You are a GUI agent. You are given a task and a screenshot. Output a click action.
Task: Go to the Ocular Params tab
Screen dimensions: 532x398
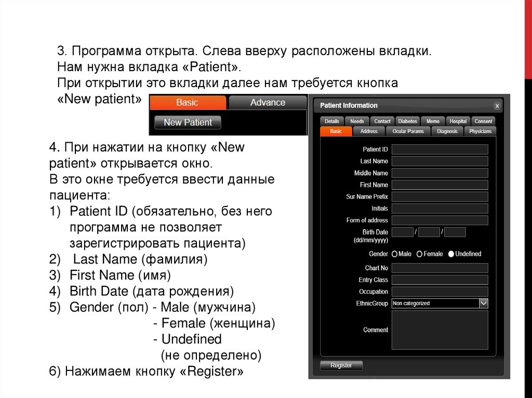point(408,131)
